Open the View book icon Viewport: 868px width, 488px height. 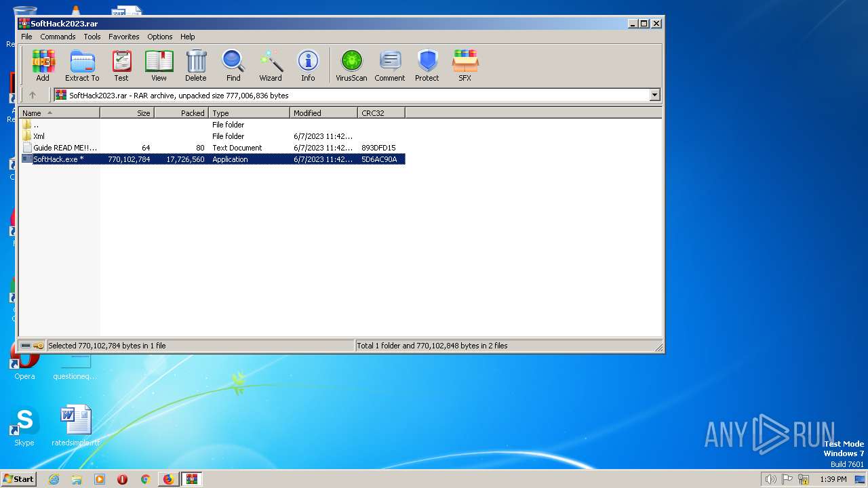159,66
